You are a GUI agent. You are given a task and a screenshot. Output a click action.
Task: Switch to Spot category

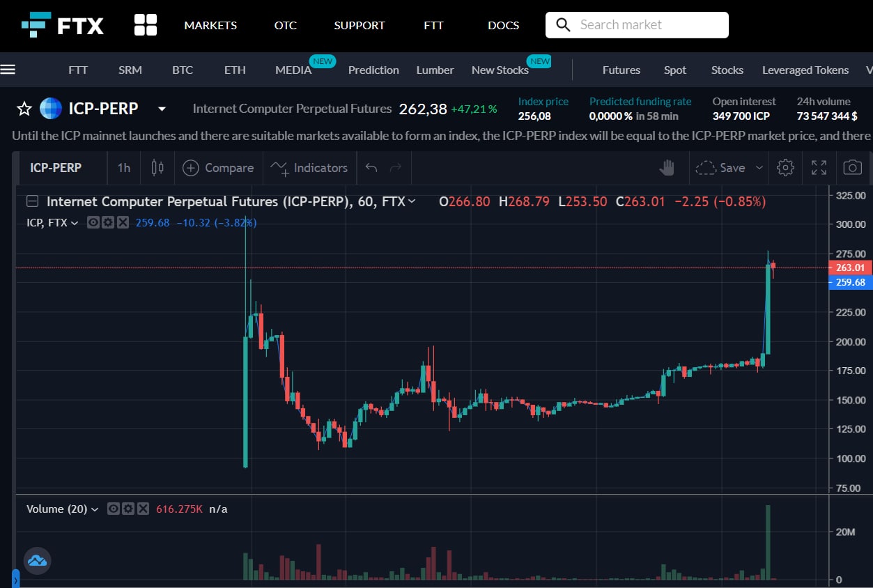(x=675, y=70)
